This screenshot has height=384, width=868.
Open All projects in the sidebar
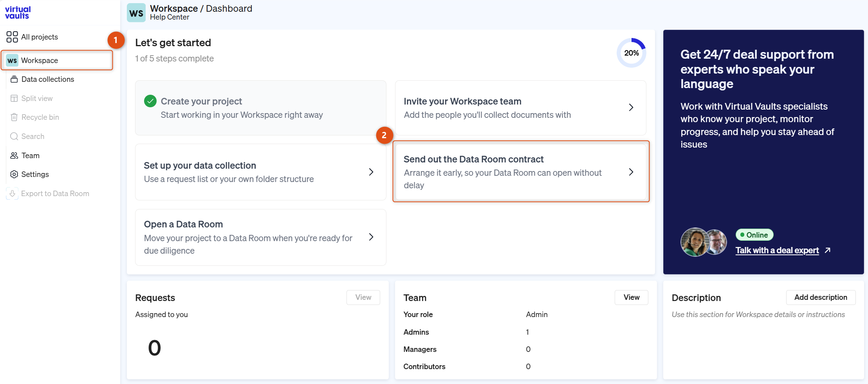pos(40,37)
